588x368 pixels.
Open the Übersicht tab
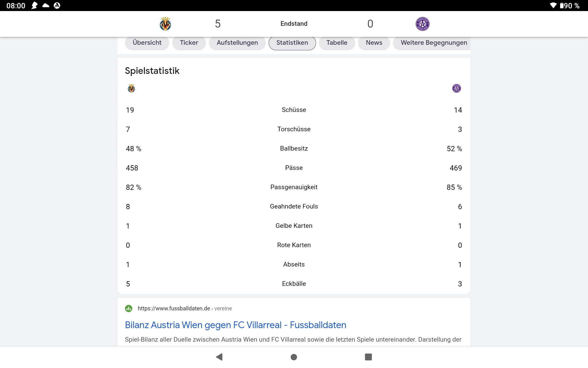pyautogui.click(x=147, y=43)
